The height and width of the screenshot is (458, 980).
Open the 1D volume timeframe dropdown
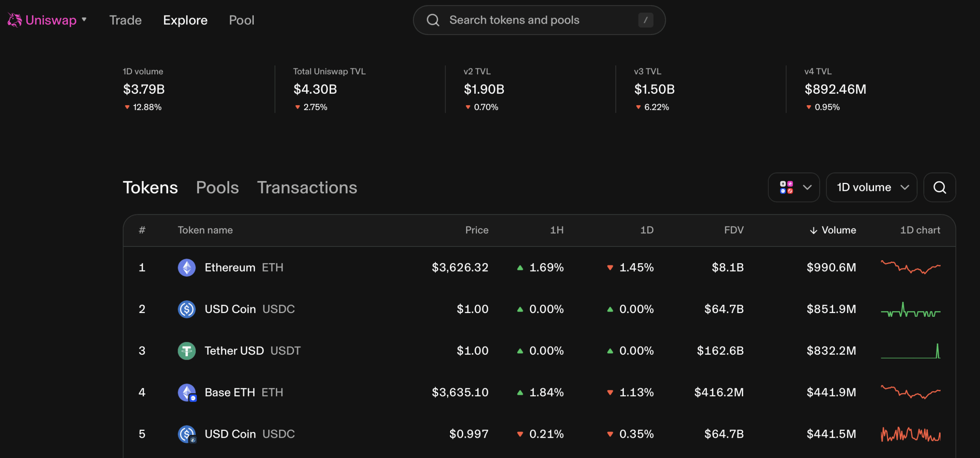(871, 187)
